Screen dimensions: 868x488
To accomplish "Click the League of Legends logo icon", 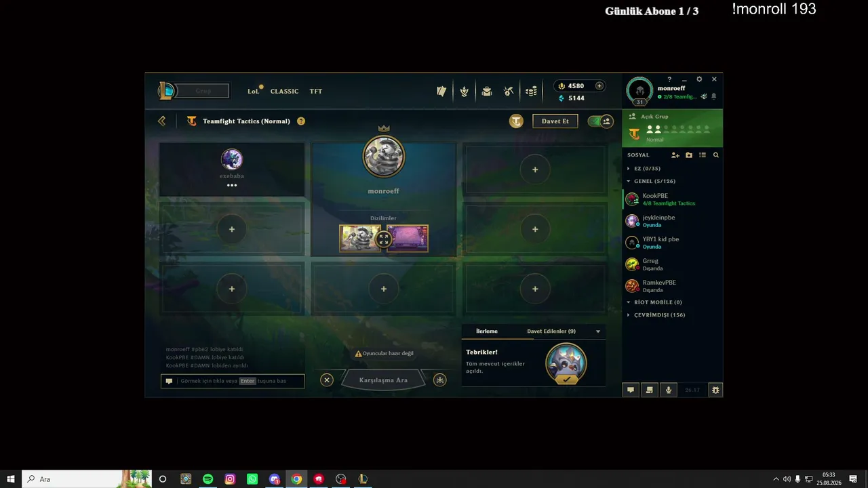I will point(166,91).
